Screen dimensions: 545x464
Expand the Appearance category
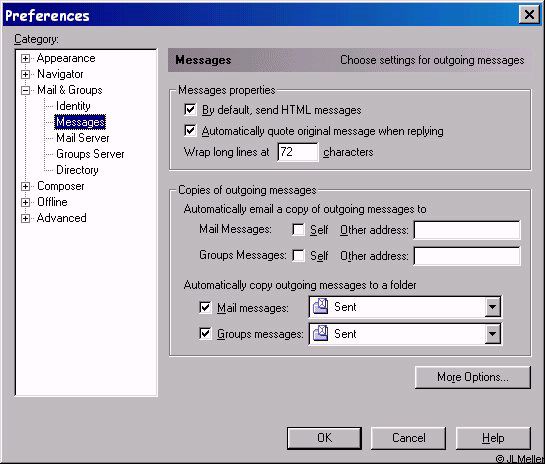25,58
